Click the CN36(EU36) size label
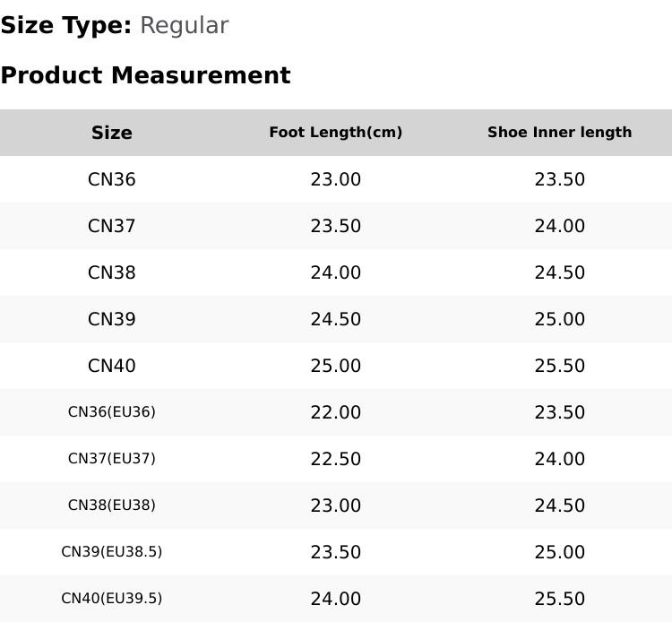Screen dimensions: 672x622 111,412
